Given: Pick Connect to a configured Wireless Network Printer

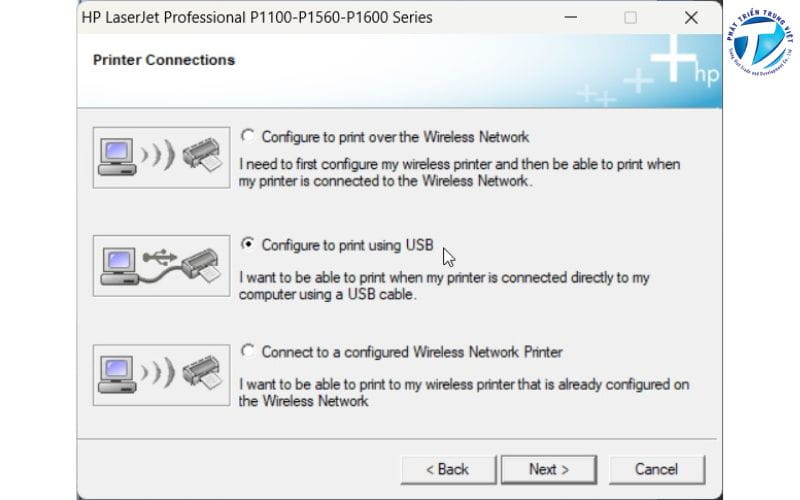Looking at the screenshot, I should pyautogui.click(x=248, y=352).
